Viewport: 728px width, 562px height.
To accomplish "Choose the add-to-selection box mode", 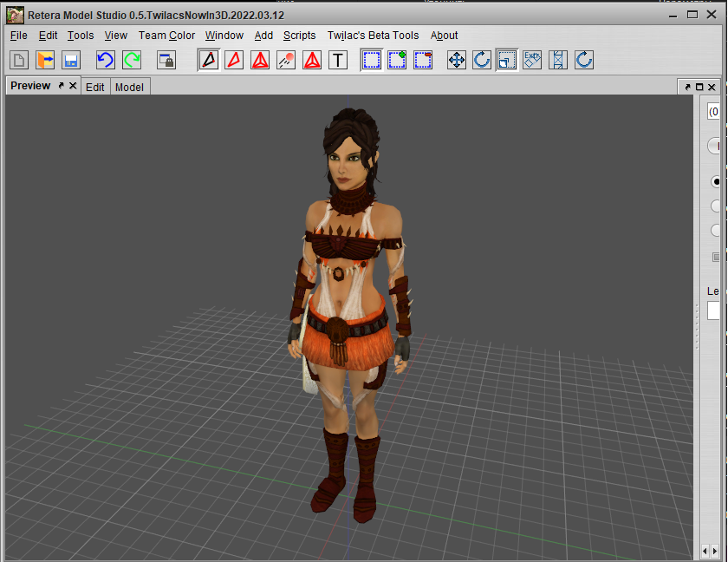I will 397,61.
